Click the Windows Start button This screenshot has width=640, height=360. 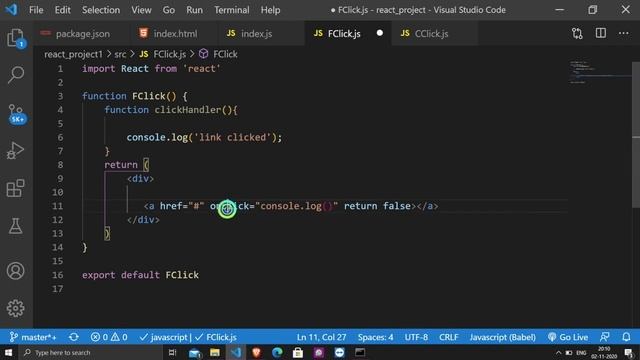(8, 352)
